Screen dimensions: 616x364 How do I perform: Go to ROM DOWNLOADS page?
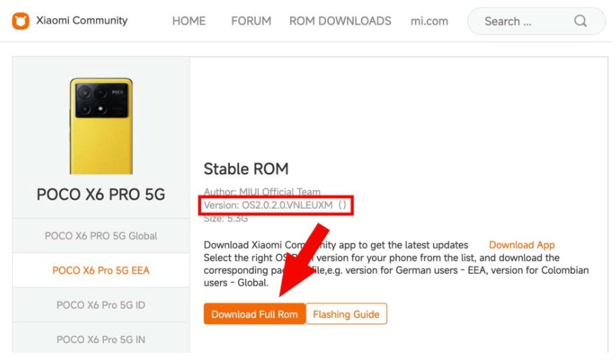tap(340, 21)
